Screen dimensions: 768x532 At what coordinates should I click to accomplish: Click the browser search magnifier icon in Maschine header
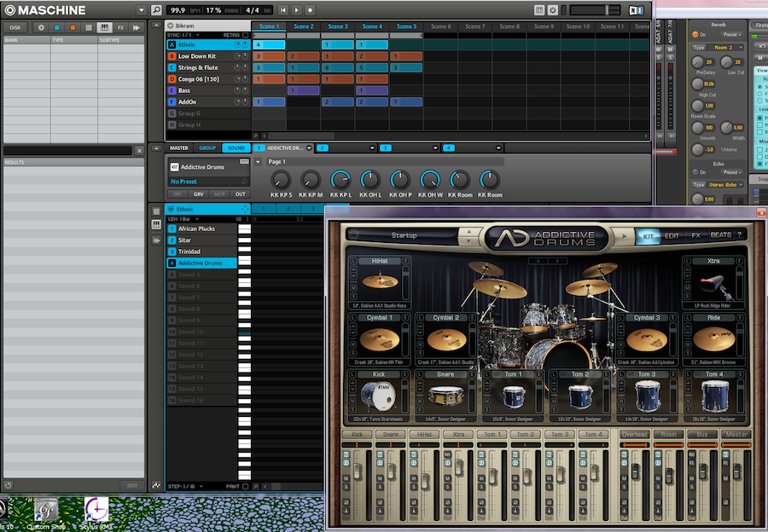[156, 9]
